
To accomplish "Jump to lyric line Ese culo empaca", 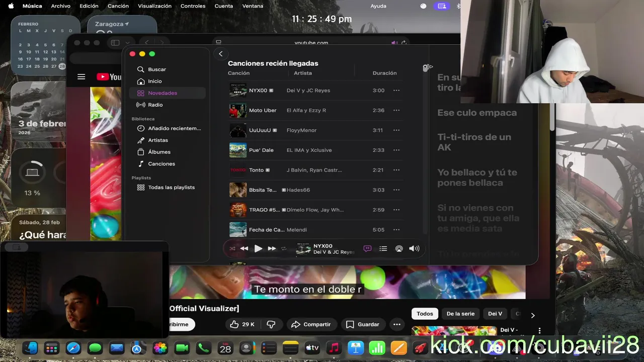I will tap(477, 113).
